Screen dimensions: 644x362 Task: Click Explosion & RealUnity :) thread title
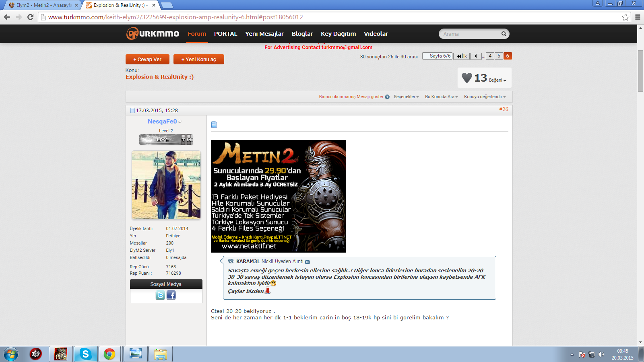(159, 77)
